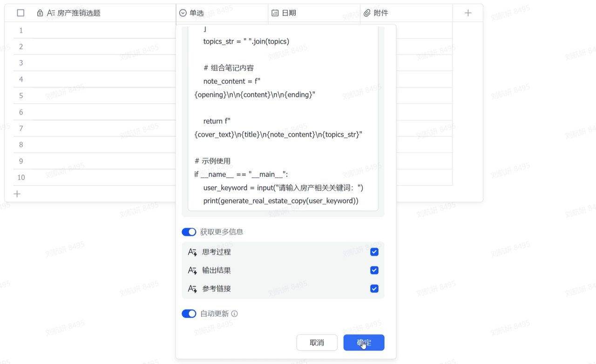The width and height of the screenshot is (596, 364).
Task: Click the lock icon on 房产推销选题 column header
Action: pyautogui.click(x=40, y=13)
